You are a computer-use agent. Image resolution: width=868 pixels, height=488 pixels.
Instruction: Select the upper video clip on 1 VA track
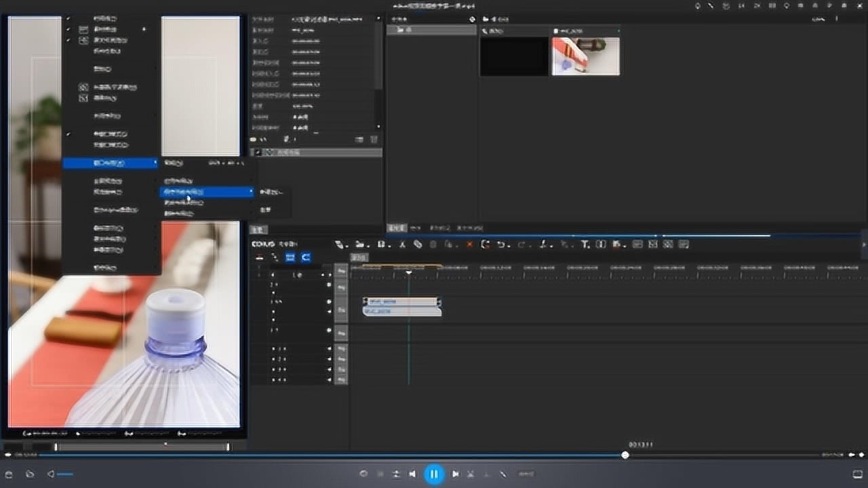[x=401, y=302]
